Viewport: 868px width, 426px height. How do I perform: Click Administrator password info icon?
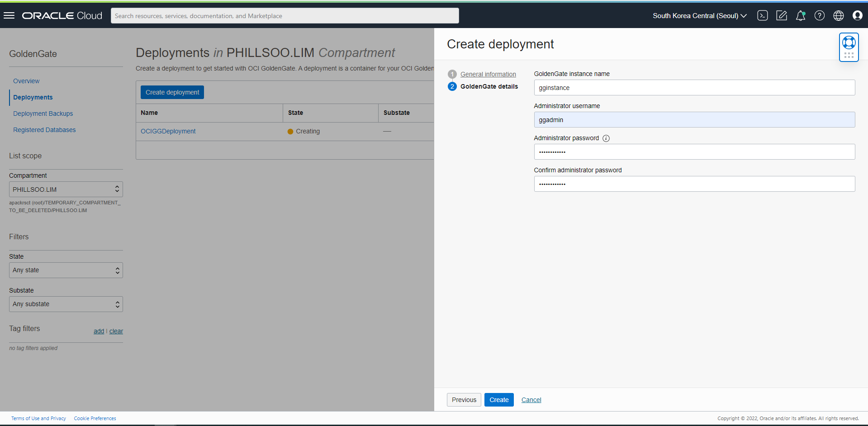(606, 138)
